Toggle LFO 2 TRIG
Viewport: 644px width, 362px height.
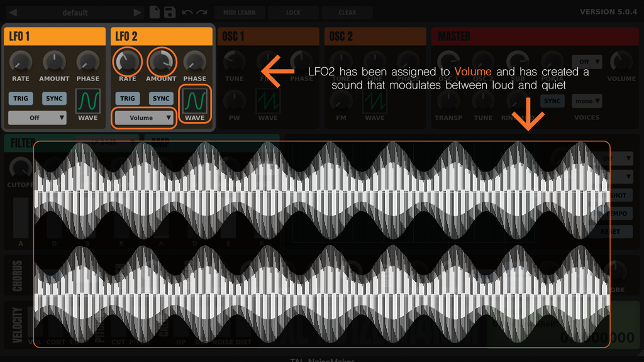click(x=127, y=99)
